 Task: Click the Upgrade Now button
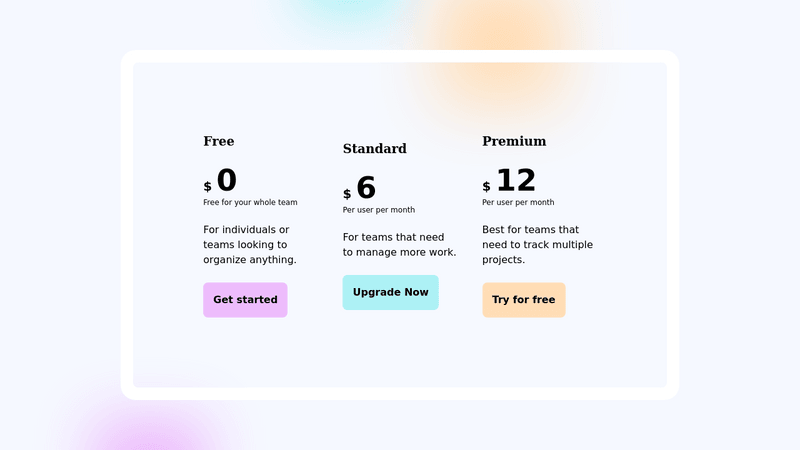tap(391, 292)
